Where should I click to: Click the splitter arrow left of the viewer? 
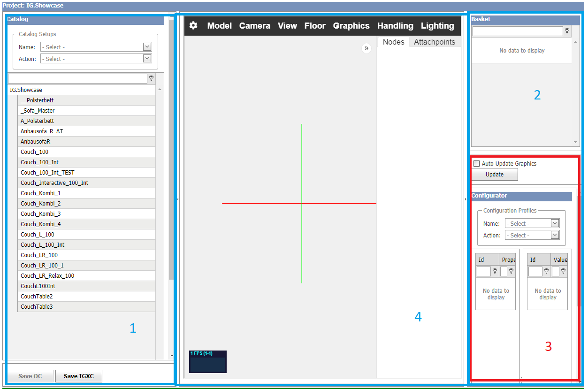click(177, 199)
